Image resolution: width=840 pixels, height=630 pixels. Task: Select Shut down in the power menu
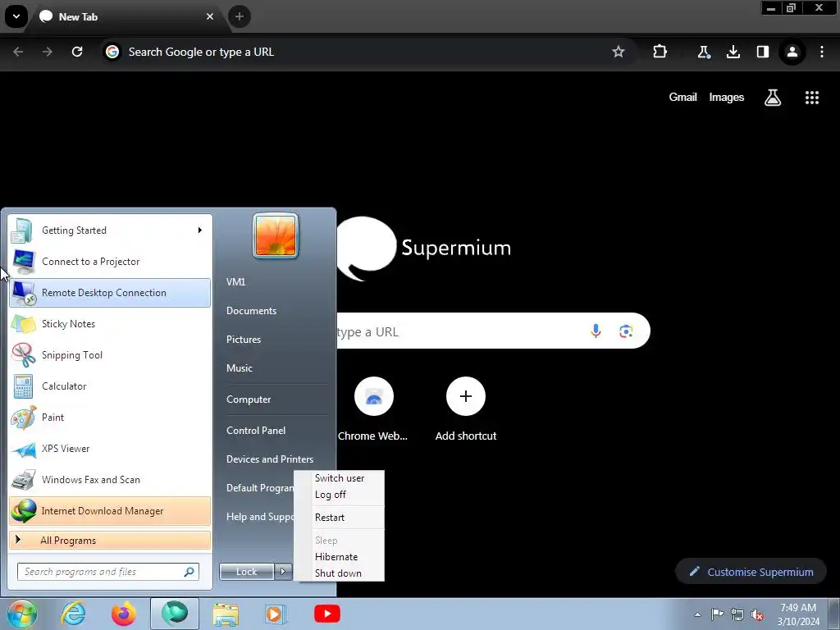[338, 573]
